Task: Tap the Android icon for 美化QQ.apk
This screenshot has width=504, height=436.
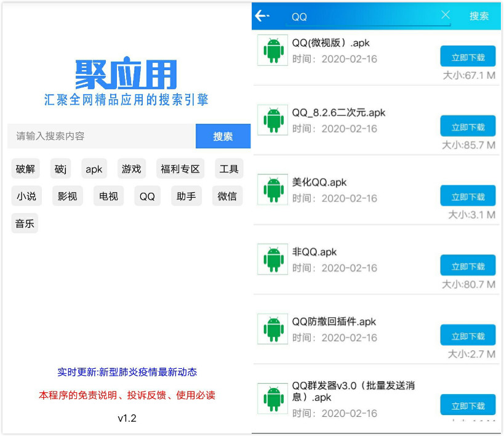Action: coord(273,190)
